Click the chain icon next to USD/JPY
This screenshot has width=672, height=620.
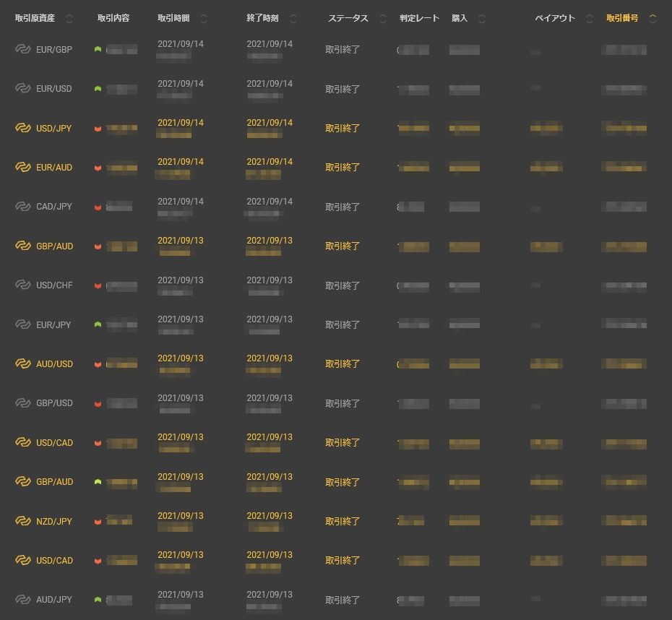pos(23,128)
